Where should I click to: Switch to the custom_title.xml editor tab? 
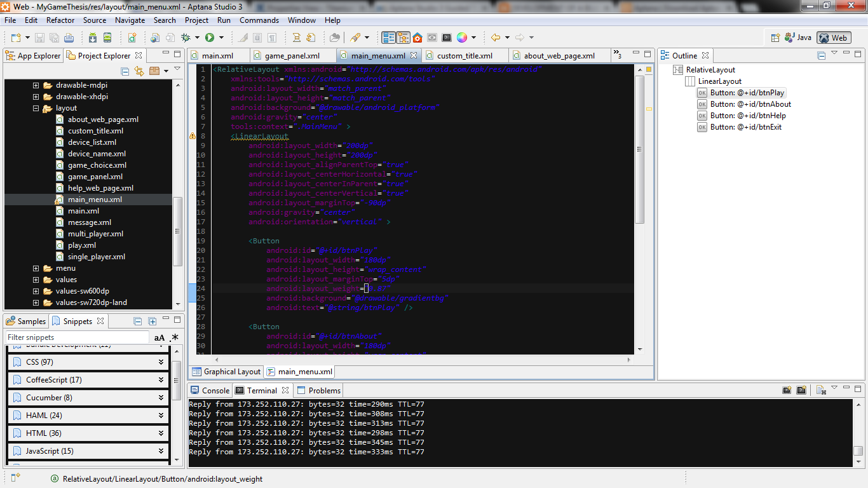[465, 56]
